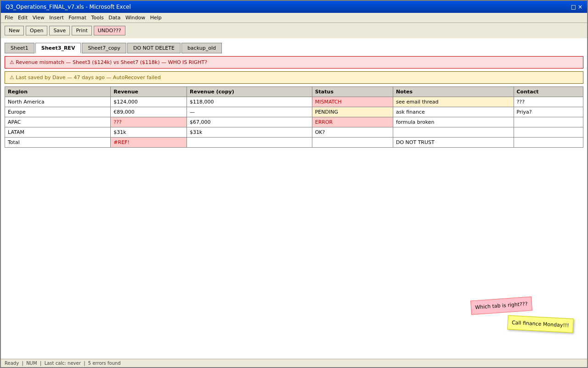
Task: Open the Help menu
Action: click(156, 18)
